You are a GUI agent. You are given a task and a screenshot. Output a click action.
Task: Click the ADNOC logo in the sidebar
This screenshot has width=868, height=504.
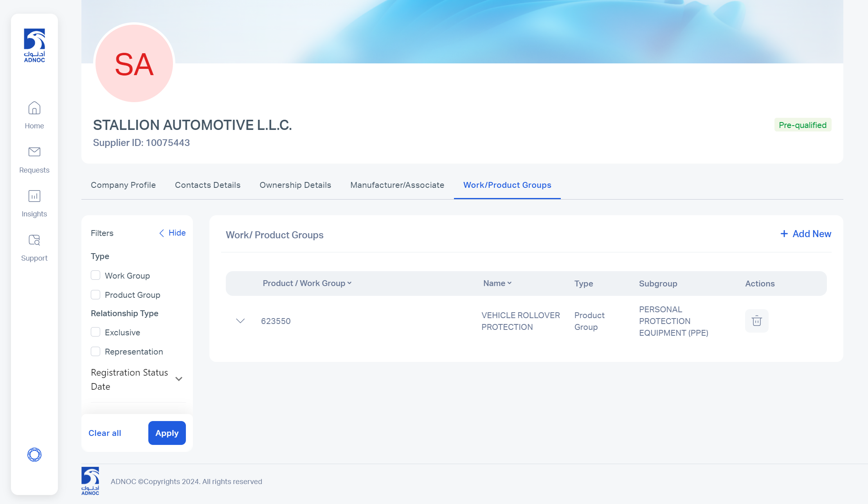[34, 45]
